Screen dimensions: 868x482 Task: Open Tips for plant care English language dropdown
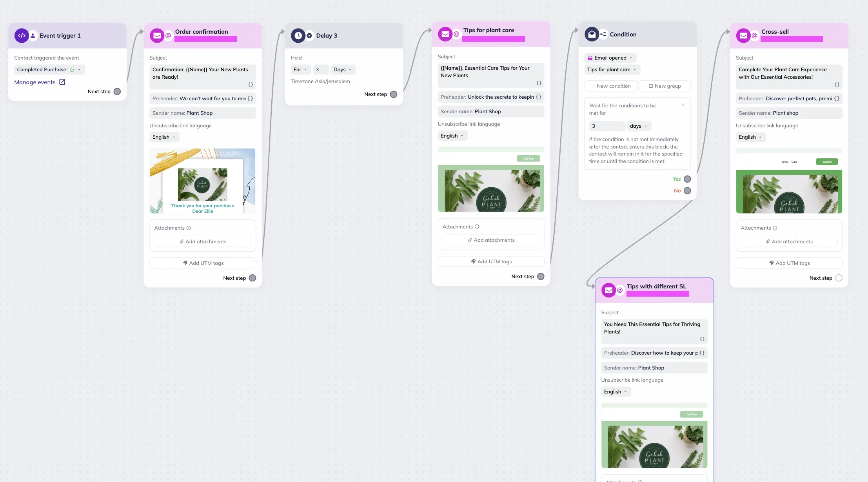coord(452,136)
